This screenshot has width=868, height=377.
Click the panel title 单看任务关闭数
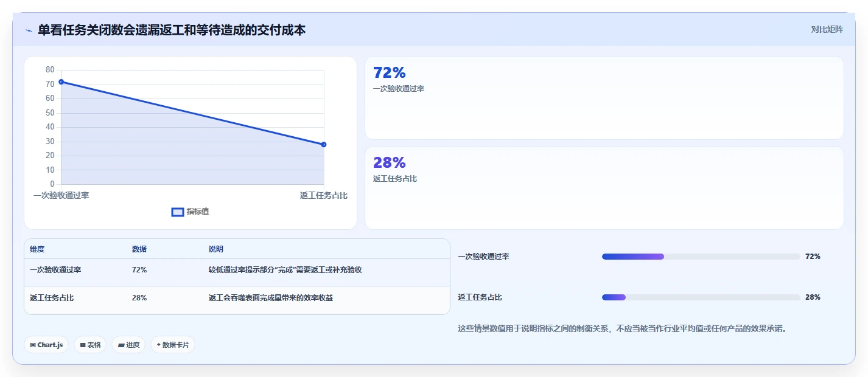click(172, 30)
